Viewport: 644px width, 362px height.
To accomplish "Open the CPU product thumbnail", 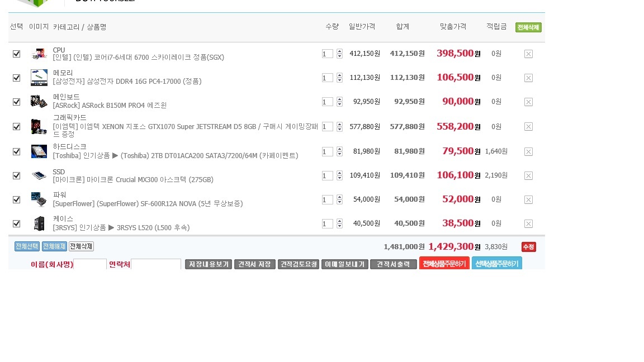I will (x=39, y=54).
